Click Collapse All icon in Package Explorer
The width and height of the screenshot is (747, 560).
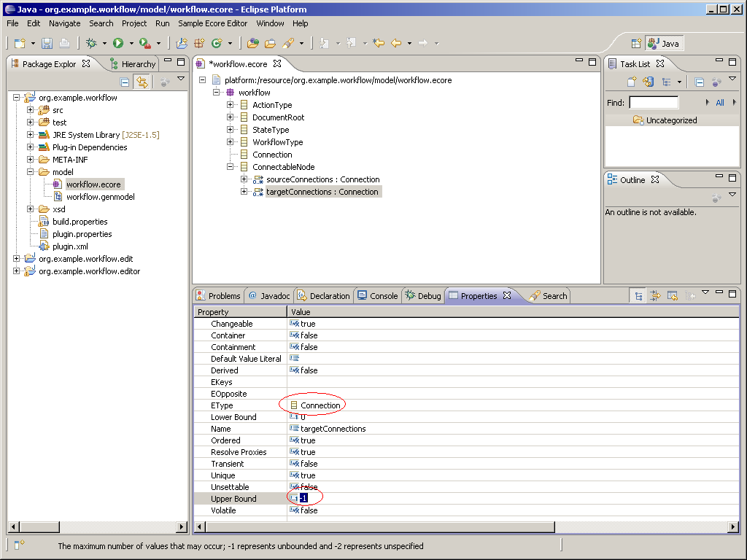[125, 82]
